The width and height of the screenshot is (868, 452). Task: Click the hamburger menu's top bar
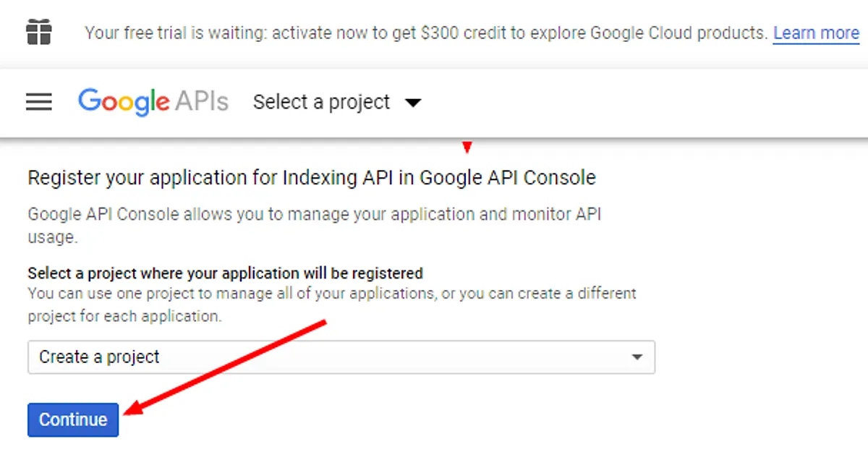(38, 93)
